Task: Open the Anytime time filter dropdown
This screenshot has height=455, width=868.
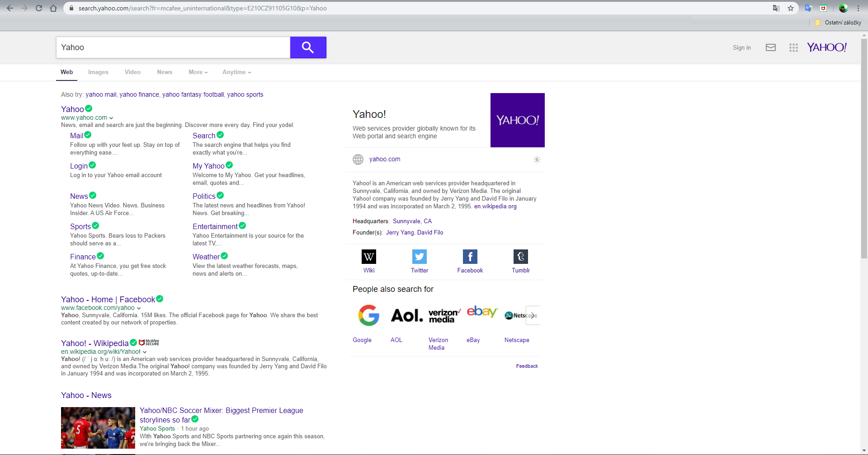Action: click(236, 72)
